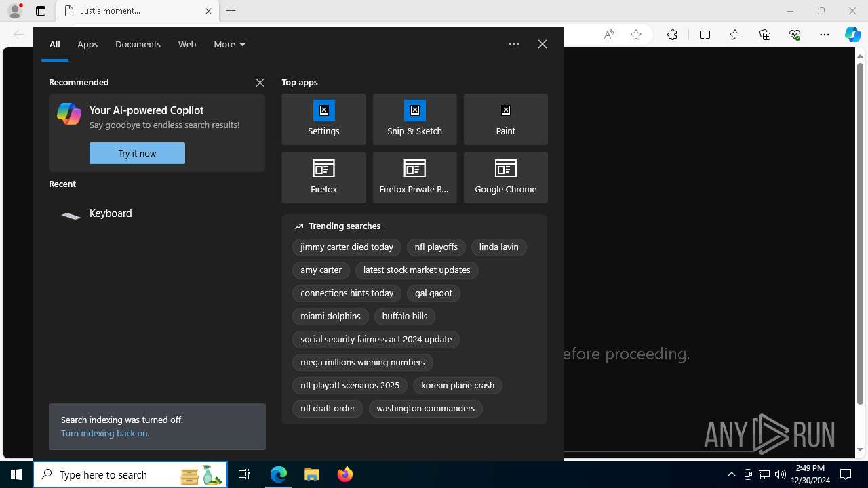
Task: Pick the 'washington commanders' chip
Action: coord(425,409)
